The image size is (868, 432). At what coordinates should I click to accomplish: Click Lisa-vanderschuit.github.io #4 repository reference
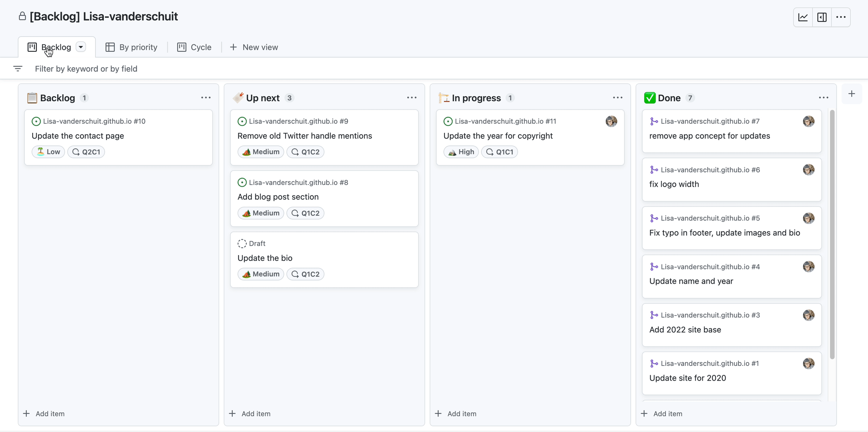pos(710,267)
